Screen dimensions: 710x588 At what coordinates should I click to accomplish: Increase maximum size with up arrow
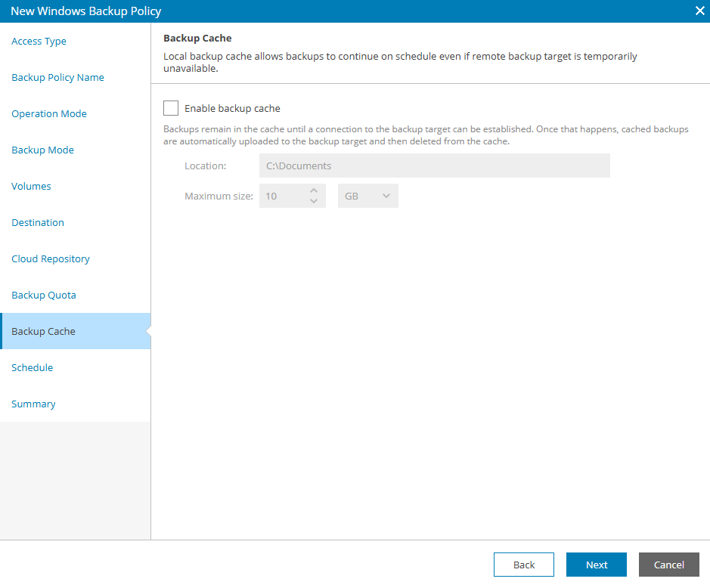tap(314, 191)
